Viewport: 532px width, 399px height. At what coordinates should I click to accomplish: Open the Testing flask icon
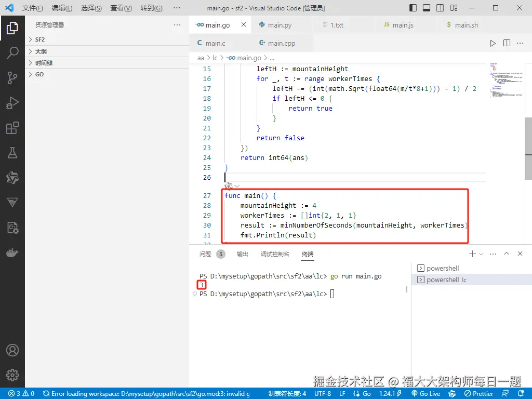click(x=12, y=153)
